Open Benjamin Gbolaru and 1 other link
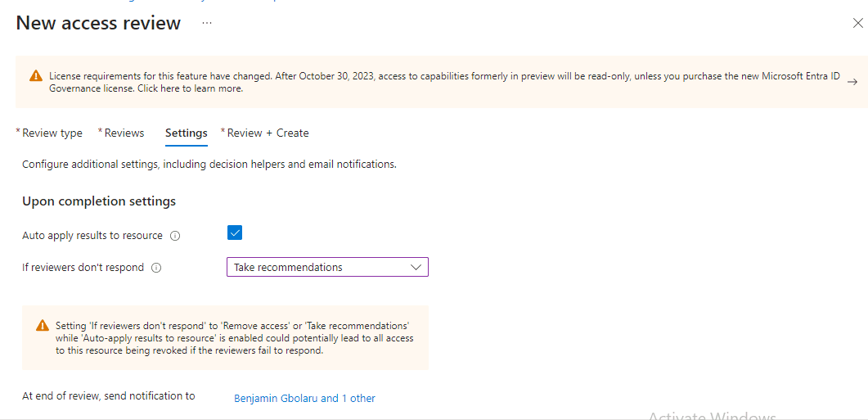This screenshot has height=420, width=868. pos(304,398)
